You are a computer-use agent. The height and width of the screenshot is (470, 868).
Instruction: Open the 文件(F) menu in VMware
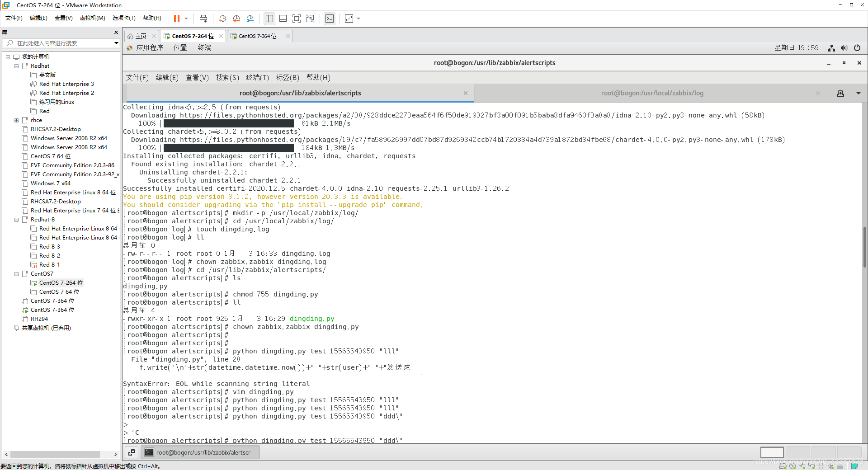14,18
